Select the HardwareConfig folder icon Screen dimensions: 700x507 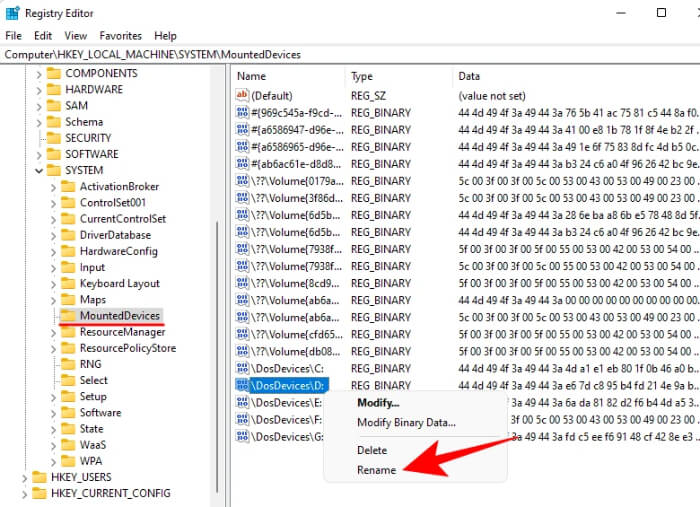(68, 251)
